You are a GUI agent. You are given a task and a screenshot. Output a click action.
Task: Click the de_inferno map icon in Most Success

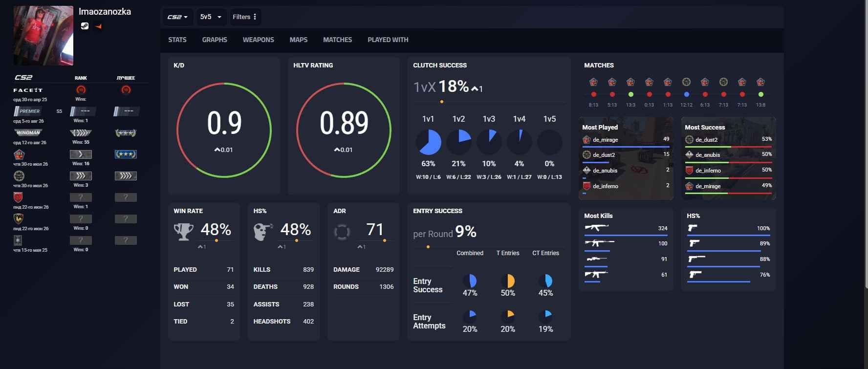pyautogui.click(x=689, y=171)
